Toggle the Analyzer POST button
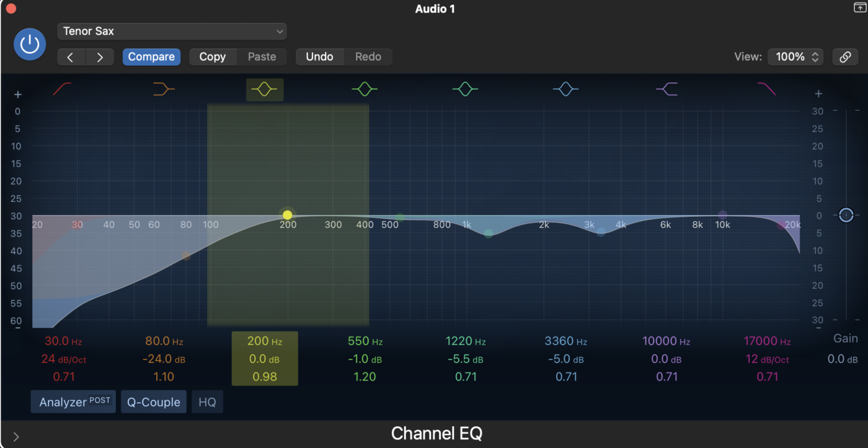 pos(74,402)
